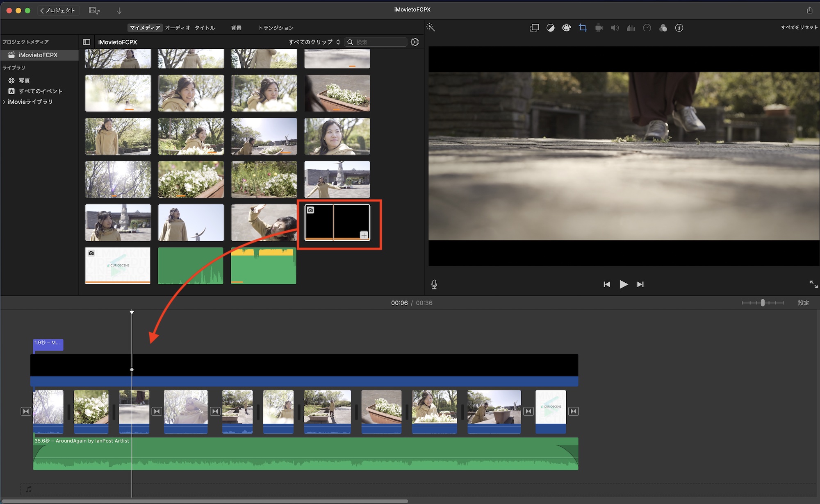Open color correction palette tool
The image size is (820, 504).
(x=566, y=28)
